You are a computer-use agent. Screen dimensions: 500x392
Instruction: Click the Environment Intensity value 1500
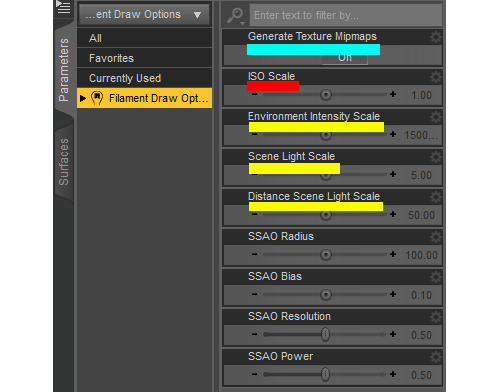click(x=421, y=135)
